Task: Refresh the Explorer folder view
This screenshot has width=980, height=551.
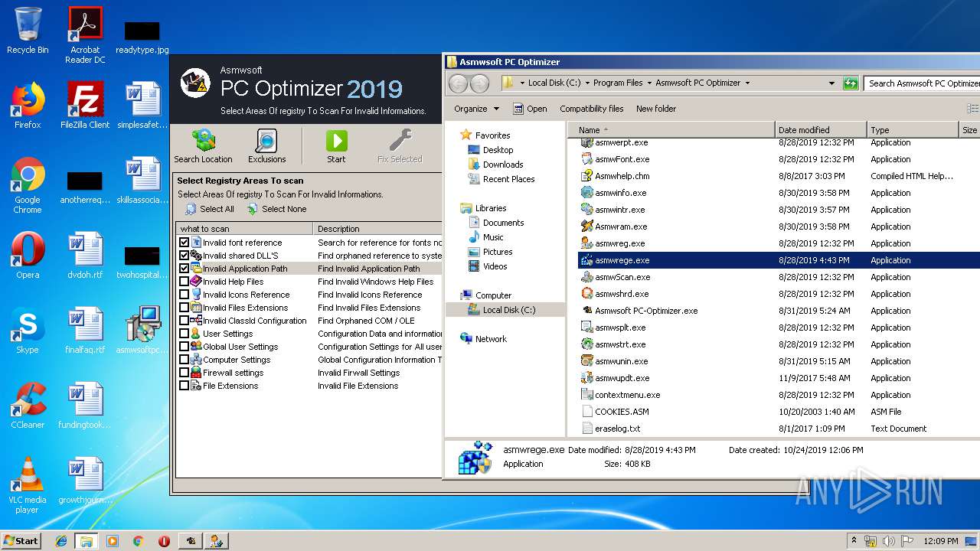Action: click(x=851, y=83)
